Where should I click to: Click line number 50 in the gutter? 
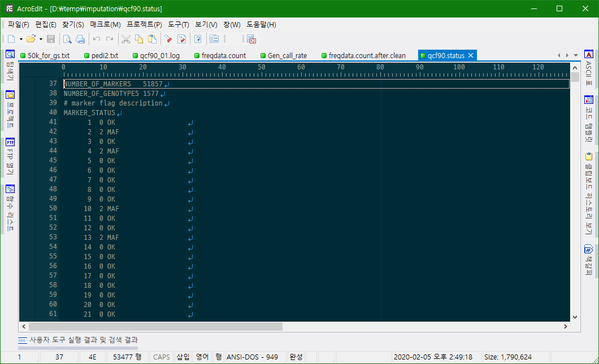53,208
